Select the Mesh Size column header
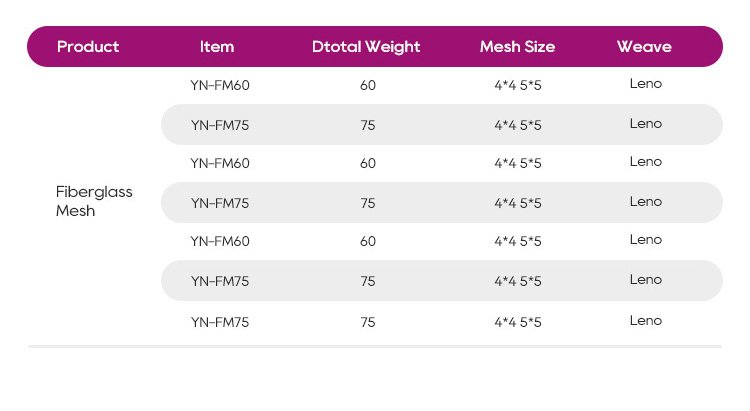Image resolution: width=750 pixels, height=411 pixels. [x=517, y=47]
